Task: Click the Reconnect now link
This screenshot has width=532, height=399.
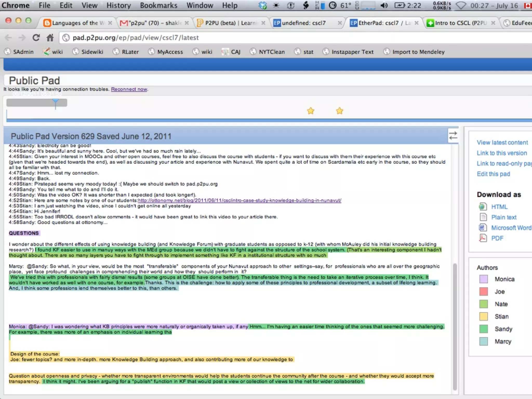Action: pos(129,89)
